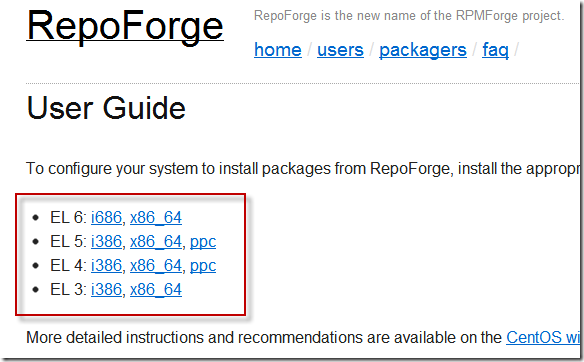Download the EL 4 x86_64 package

(x=156, y=266)
